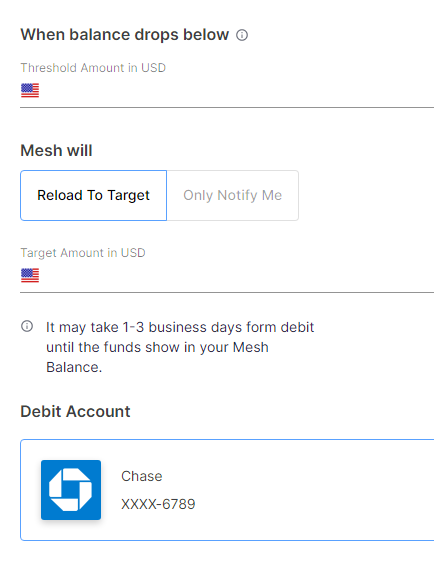Click the 'Debit Account' heading
Image resolution: width=434 pixels, height=561 pixels.
(x=75, y=411)
